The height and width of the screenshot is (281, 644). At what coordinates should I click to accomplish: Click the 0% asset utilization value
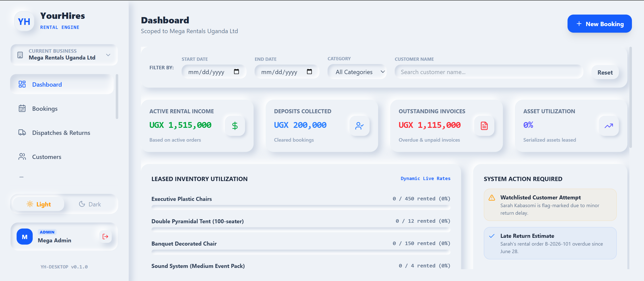528,125
